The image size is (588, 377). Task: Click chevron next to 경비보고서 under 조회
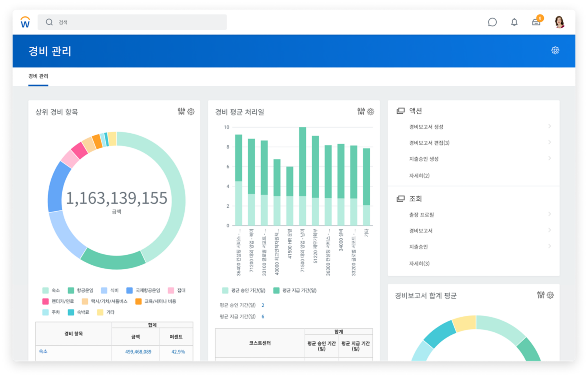(x=550, y=230)
